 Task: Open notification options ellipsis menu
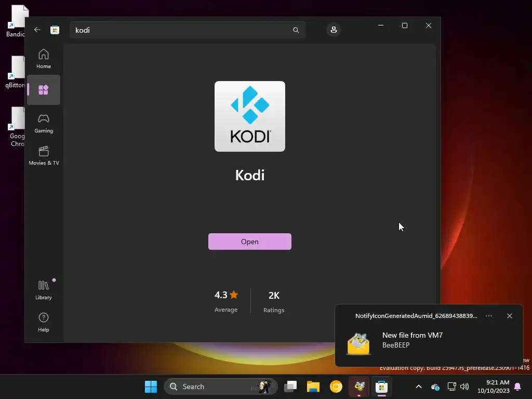489,316
